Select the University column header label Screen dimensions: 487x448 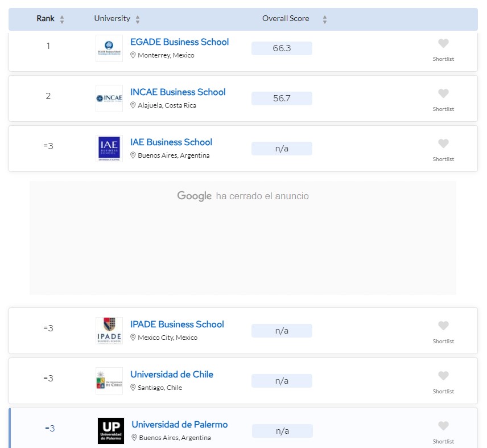pyautogui.click(x=112, y=19)
